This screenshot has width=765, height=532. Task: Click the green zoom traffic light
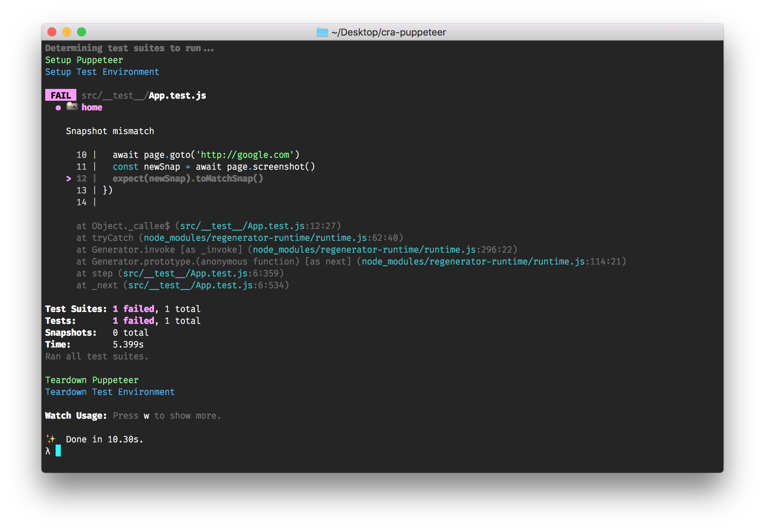(x=81, y=32)
